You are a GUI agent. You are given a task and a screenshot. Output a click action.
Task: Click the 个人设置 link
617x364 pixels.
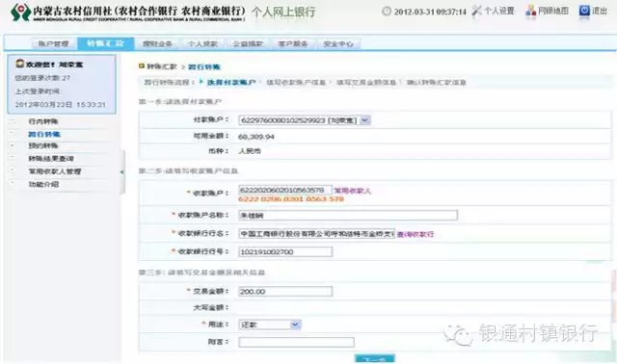tap(499, 11)
